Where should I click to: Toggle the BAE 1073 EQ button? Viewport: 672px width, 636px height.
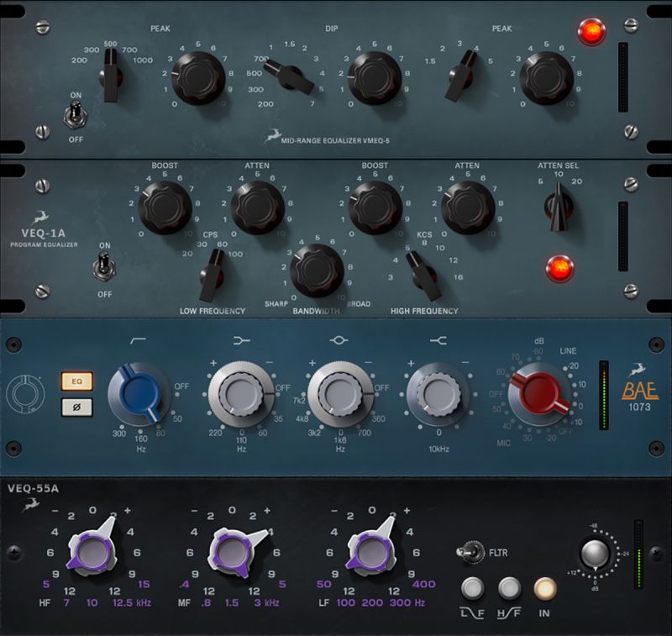(76, 381)
